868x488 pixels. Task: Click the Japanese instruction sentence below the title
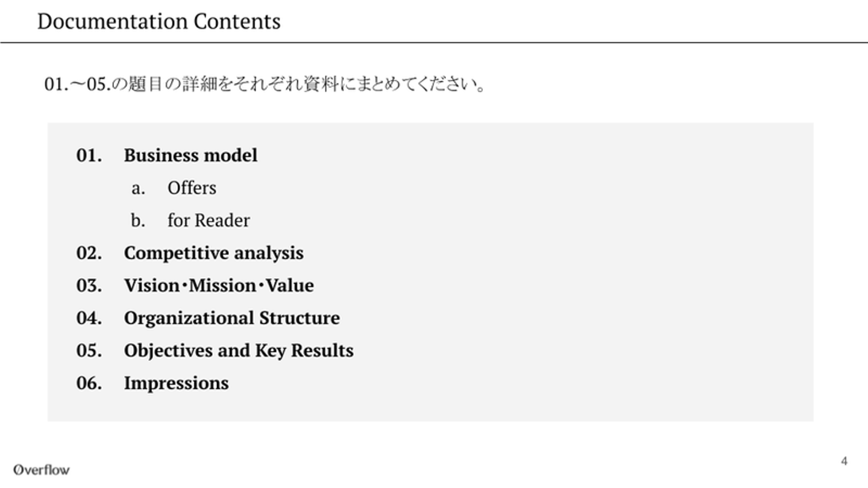pos(265,84)
